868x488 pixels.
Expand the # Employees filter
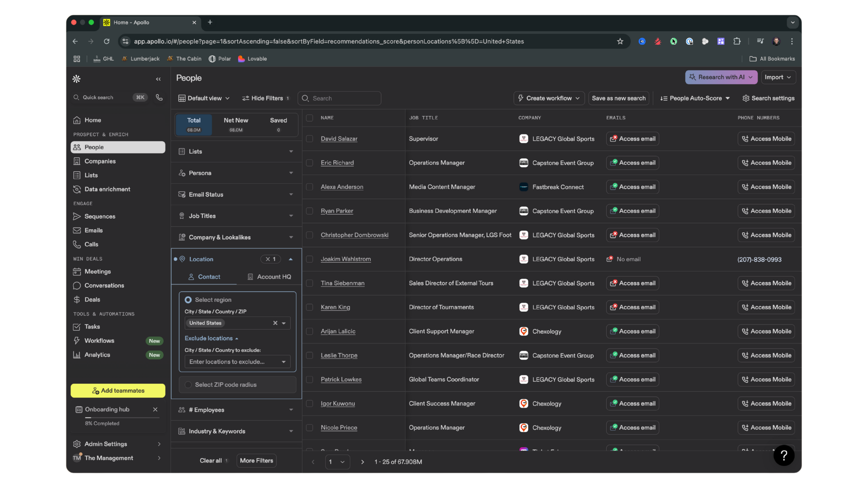pyautogui.click(x=236, y=410)
